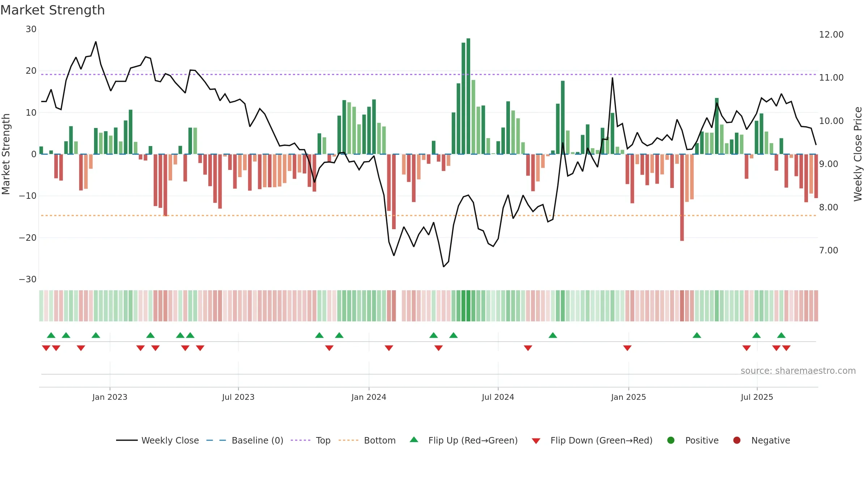Click the 20 strength axis tick

coord(31,71)
